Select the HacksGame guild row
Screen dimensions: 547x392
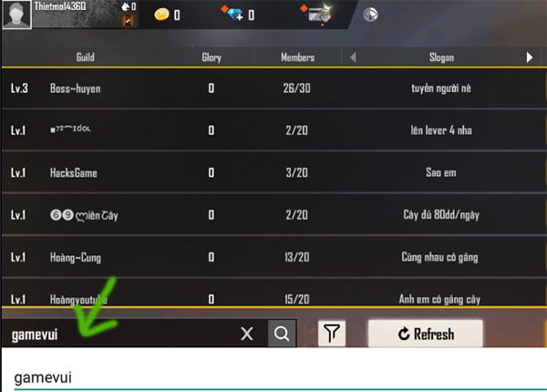(x=273, y=172)
